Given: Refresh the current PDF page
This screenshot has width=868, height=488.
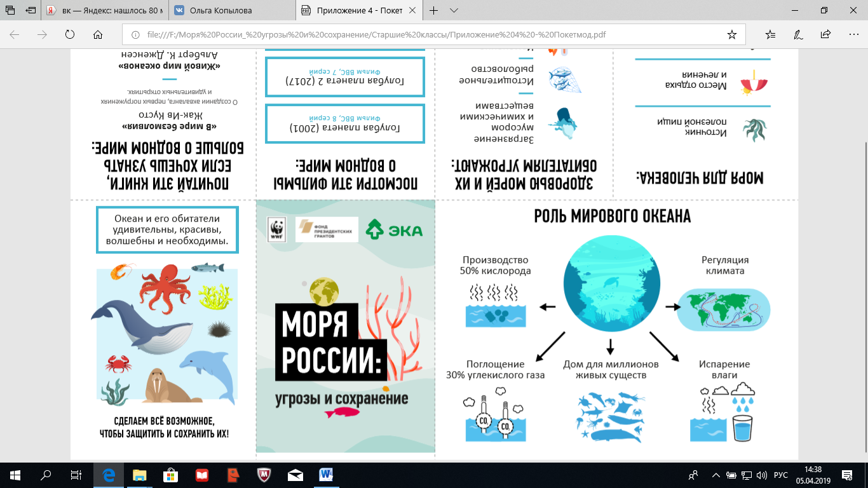Looking at the screenshot, I should pos(70,34).
